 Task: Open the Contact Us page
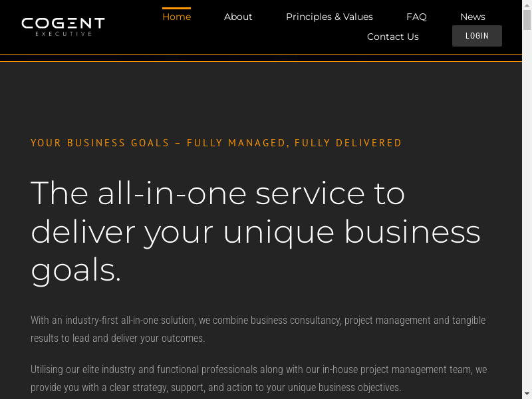point(392,37)
